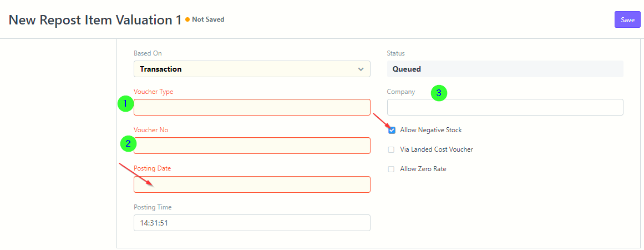Click the New Repost Item Valuation 1 title
Screen dimensions: 644x250
[95, 20]
